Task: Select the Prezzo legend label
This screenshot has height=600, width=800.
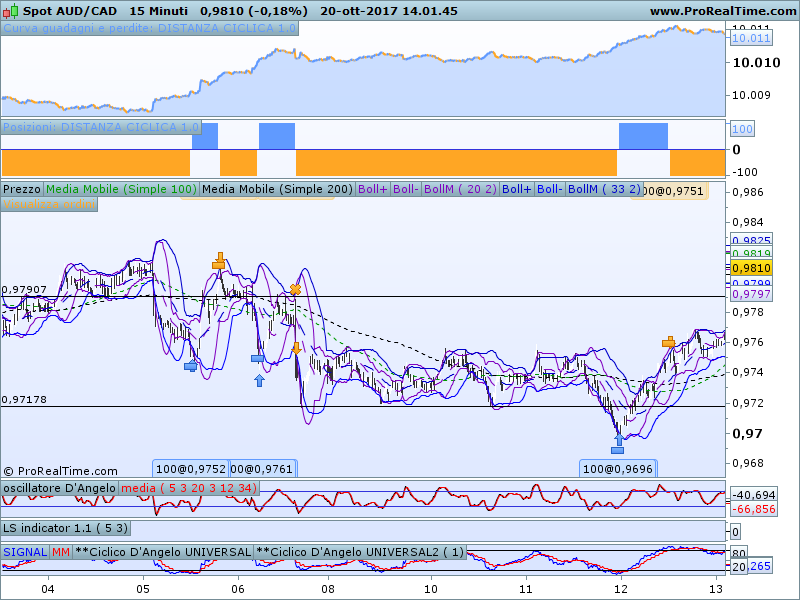Action: pos(22,189)
